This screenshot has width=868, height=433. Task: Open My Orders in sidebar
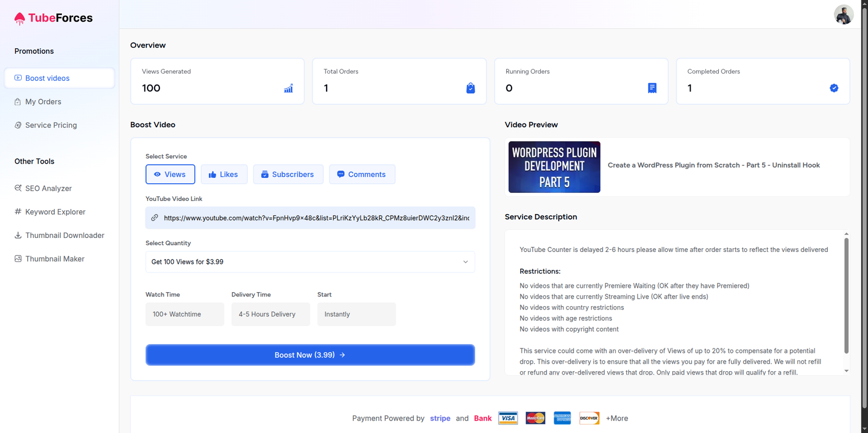(43, 102)
